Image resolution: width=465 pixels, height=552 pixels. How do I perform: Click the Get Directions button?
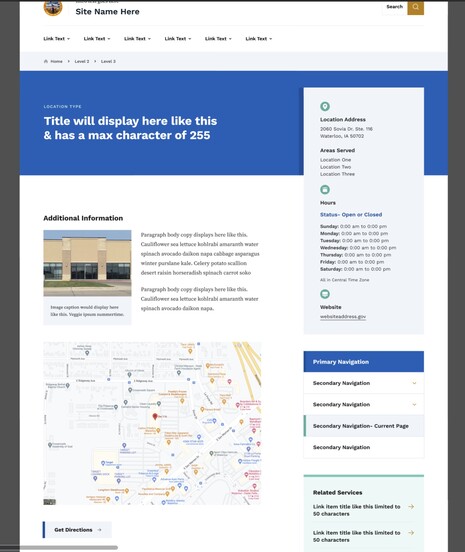coord(77,529)
